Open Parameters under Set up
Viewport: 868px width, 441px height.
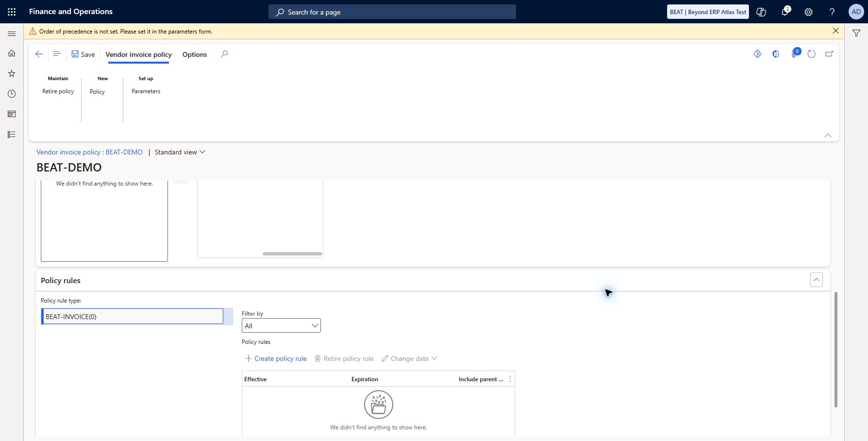coord(146,91)
